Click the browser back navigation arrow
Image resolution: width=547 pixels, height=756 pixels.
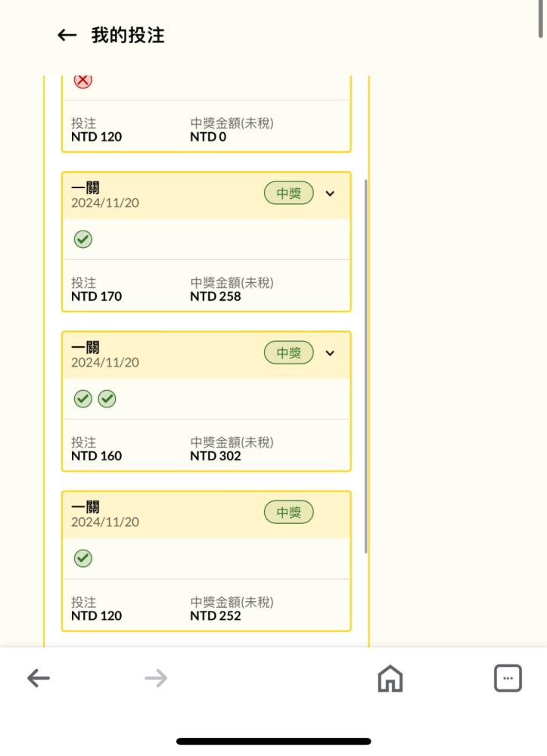tap(39, 678)
